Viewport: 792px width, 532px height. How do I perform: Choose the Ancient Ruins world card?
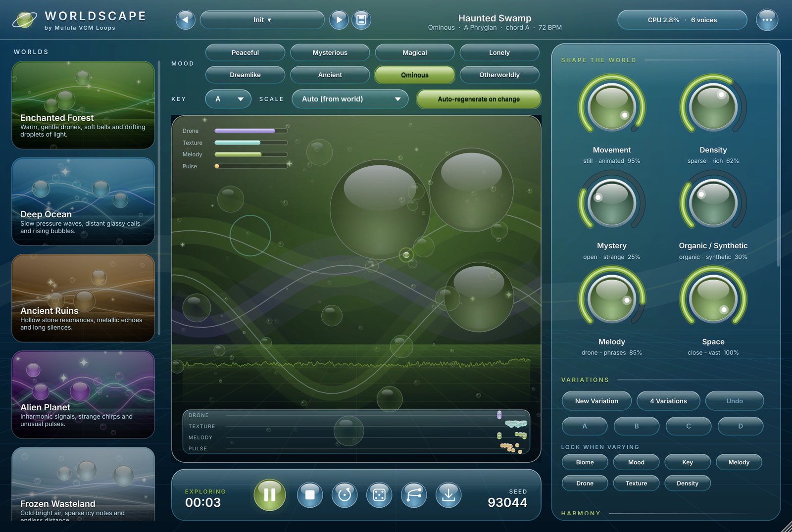click(83, 298)
